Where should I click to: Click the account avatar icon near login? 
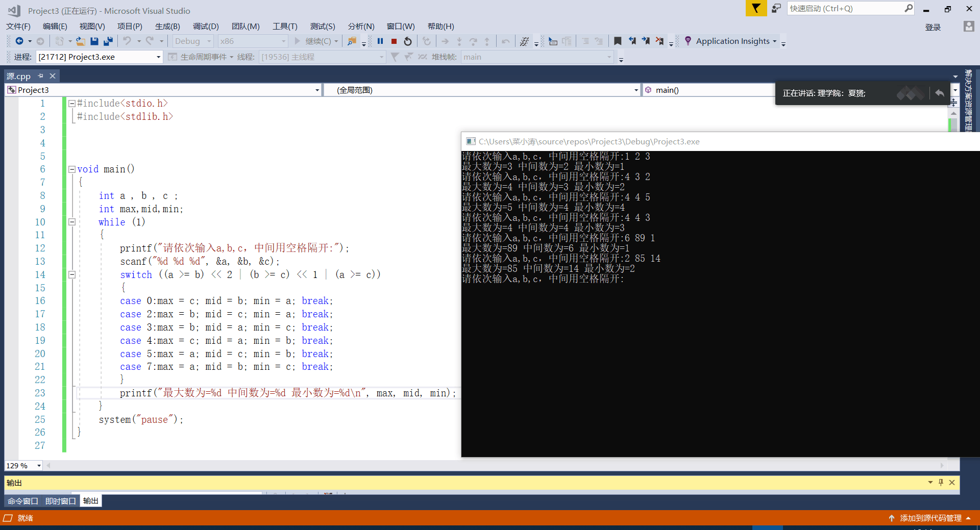coord(969,27)
